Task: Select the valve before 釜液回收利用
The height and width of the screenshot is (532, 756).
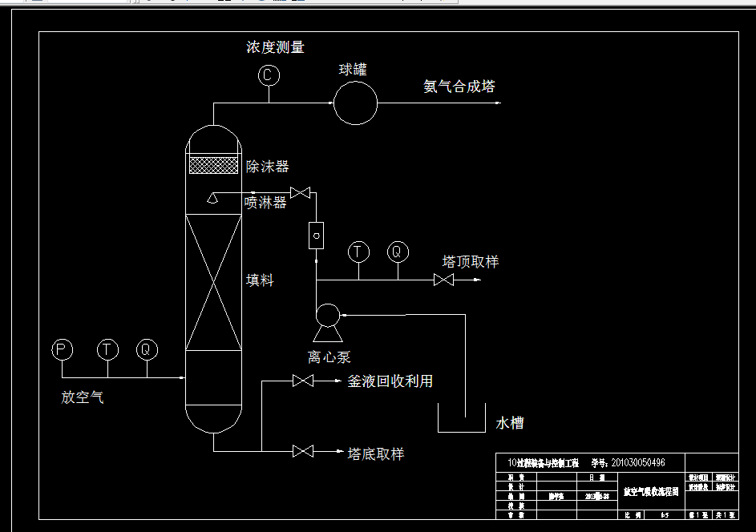Action: [x=304, y=381]
